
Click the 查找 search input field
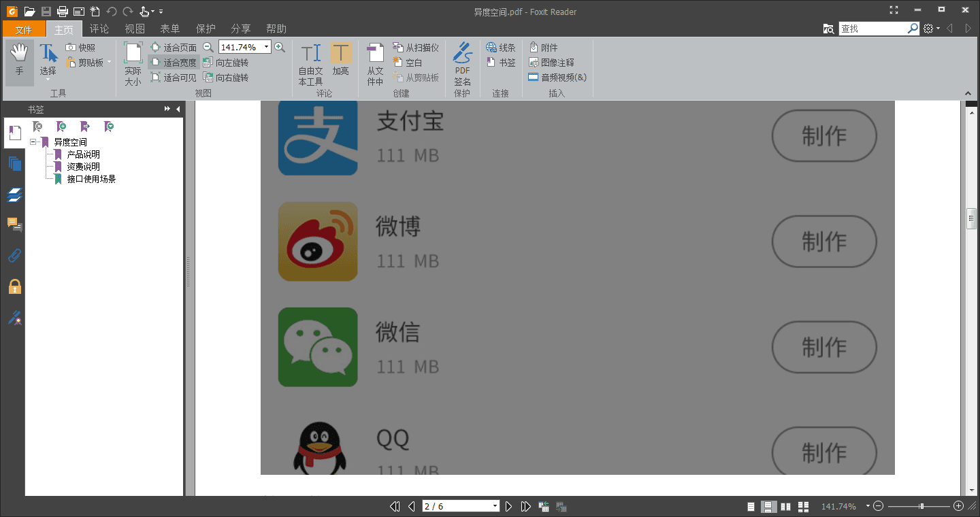[873, 29]
